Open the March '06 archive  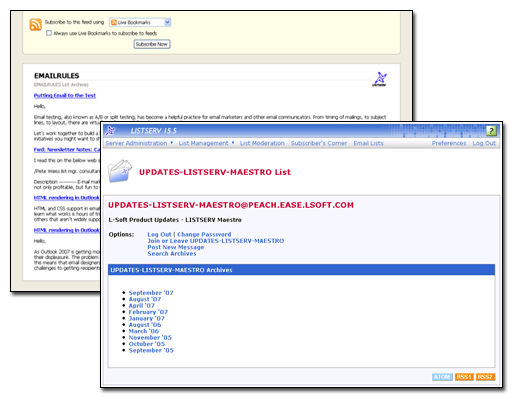coord(144,331)
